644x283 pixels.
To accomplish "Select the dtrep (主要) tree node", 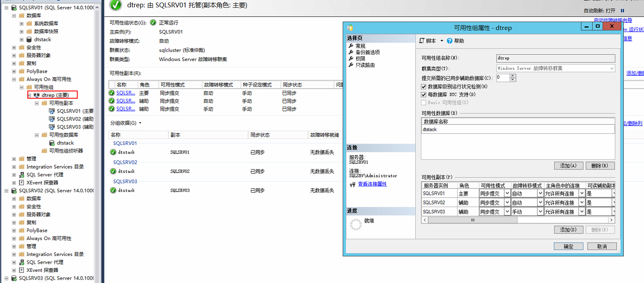I will click(x=55, y=95).
